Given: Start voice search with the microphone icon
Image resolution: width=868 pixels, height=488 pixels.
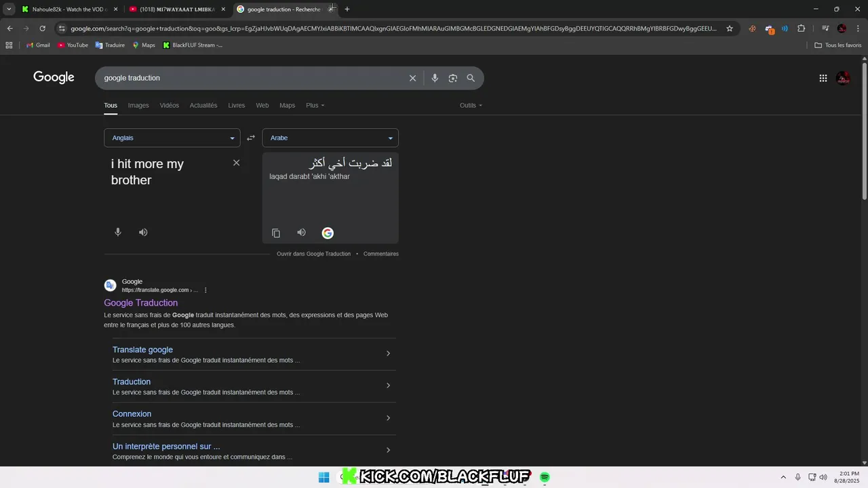Looking at the screenshot, I should [x=435, y=78].
